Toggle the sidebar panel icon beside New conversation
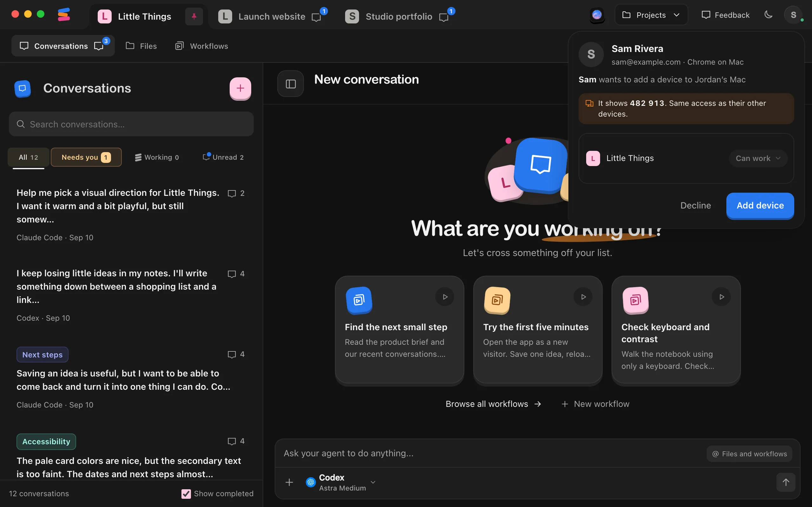 (291, 84)
